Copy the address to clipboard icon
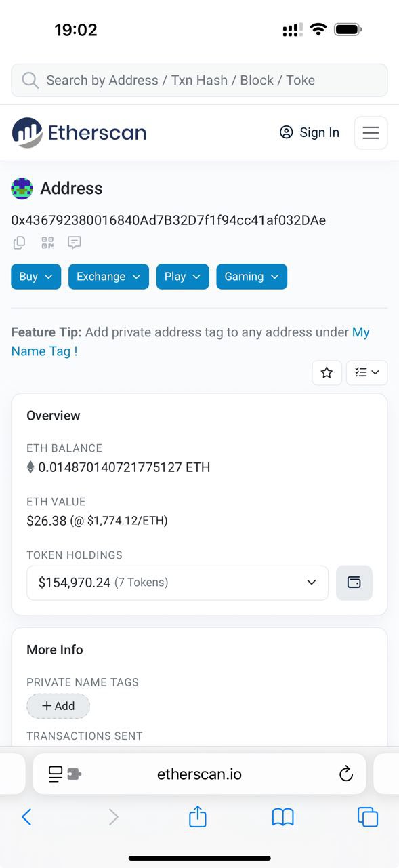 tap(20, 242)
